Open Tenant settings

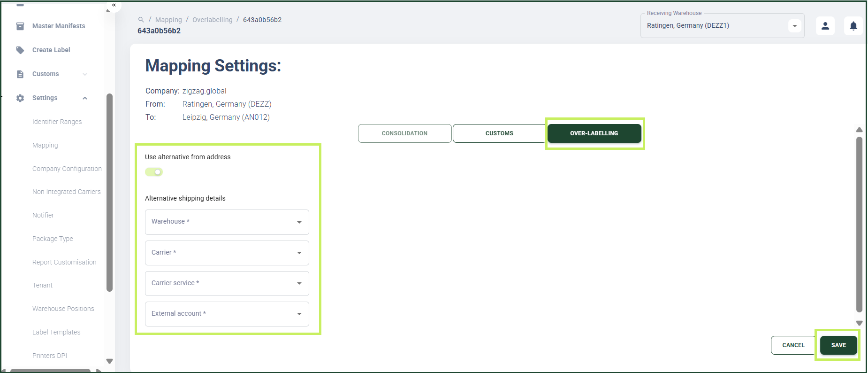(x=42, y=285)
